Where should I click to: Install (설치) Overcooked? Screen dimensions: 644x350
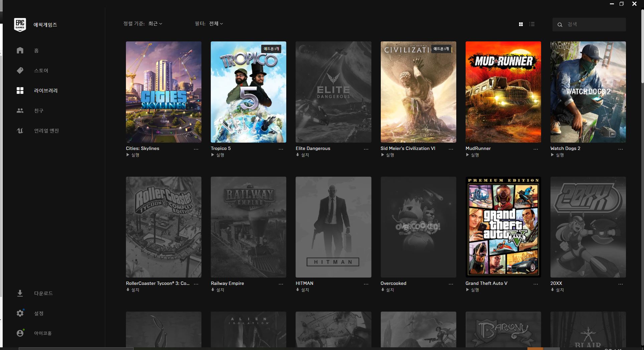pyautogui.click(x=387, y=290)
